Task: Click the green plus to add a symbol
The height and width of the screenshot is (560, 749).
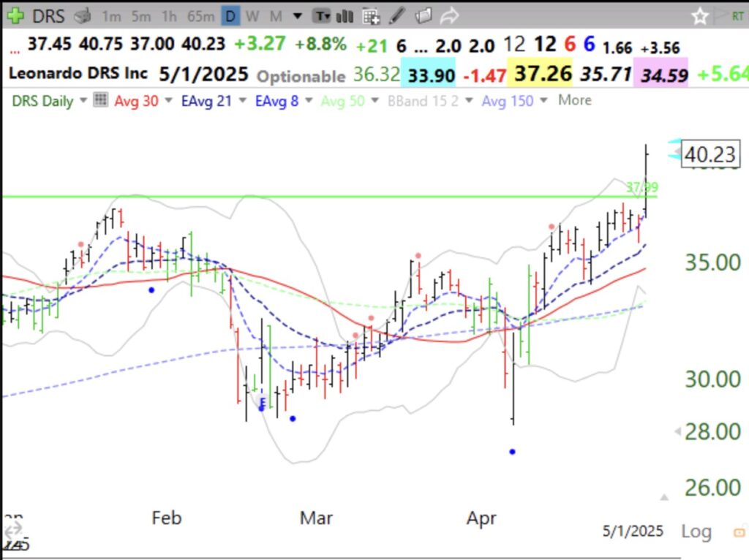Action: coord(16,15)
